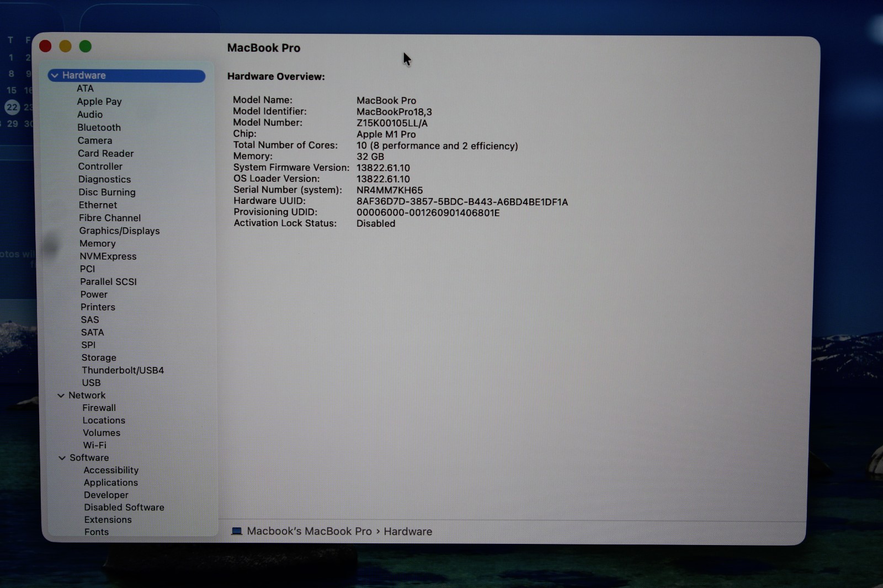Viewport: 883px width, 588px height.
Task: Select Wi-Fi under Network
Action: (94, 445)
